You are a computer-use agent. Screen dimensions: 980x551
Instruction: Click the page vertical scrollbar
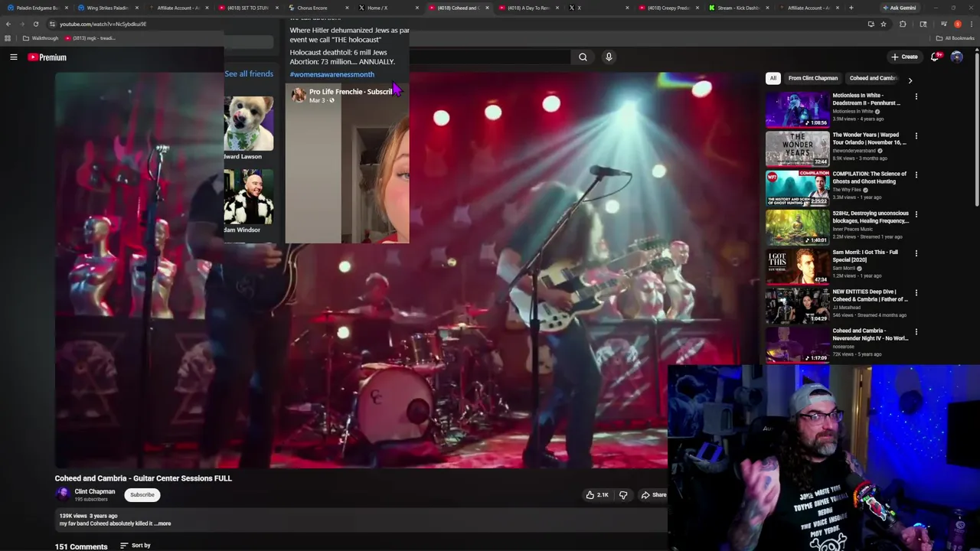(x=976, y=130)
